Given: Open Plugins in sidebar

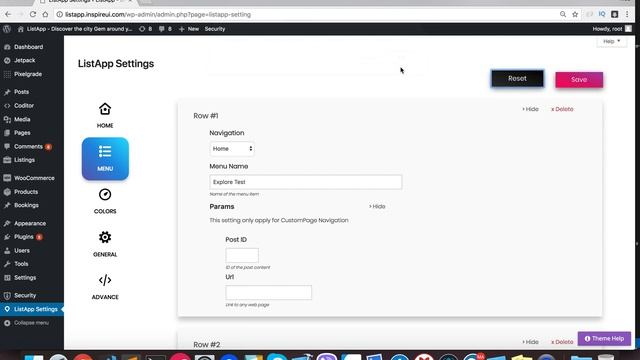Looking at the screenshot, I should click(24, 237).
